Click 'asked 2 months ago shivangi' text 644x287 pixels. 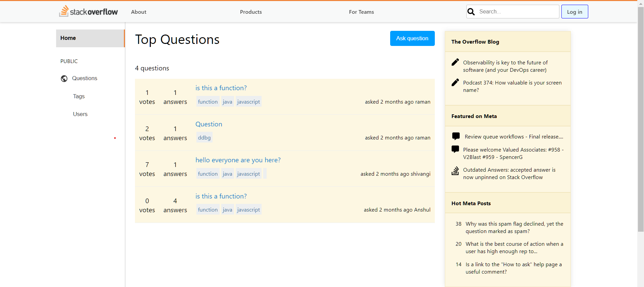396,174
